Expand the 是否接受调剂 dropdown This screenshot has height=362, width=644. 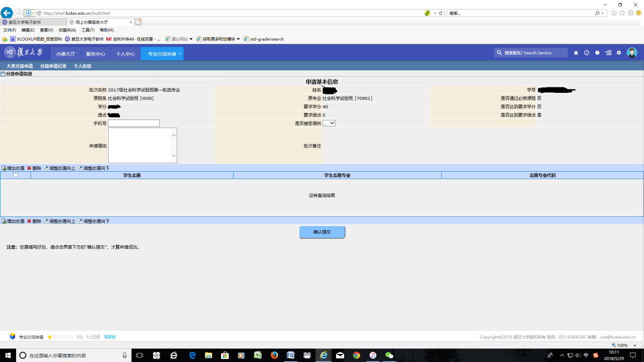click(x=329, y=123)
